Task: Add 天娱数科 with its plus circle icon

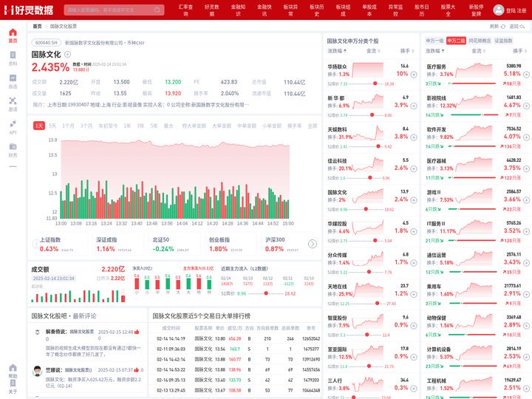Action: click(414, 137)
